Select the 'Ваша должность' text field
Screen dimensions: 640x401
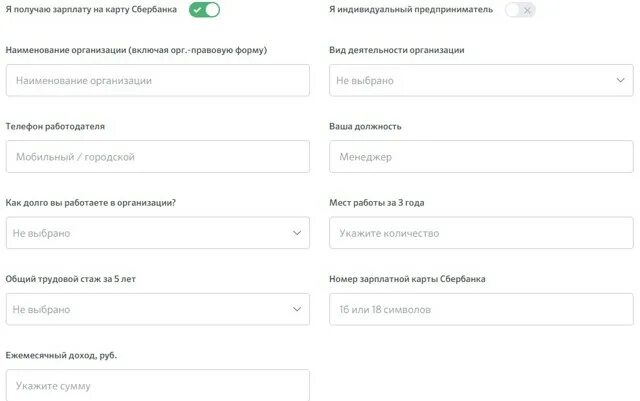[x=481, y=156]
